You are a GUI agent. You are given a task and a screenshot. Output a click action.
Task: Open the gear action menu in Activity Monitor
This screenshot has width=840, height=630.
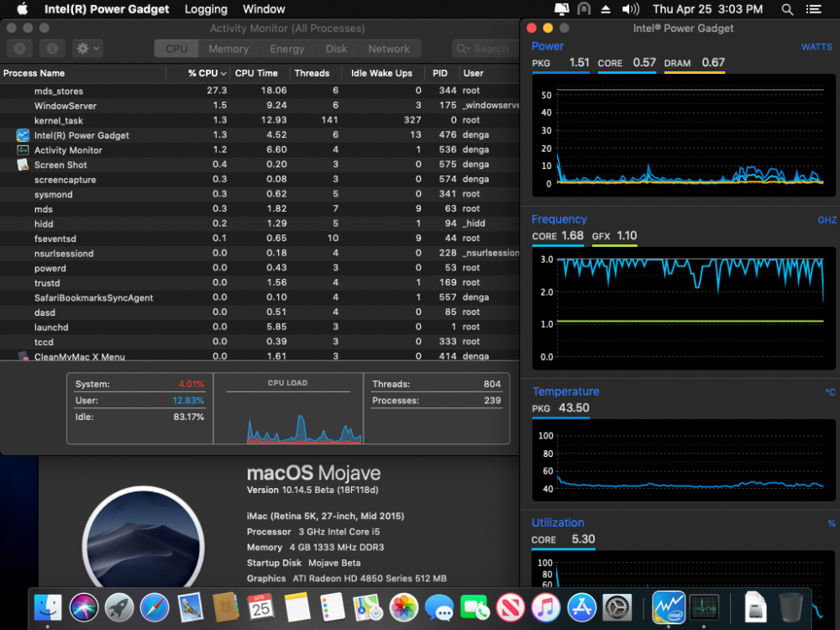tap(88, 49)
